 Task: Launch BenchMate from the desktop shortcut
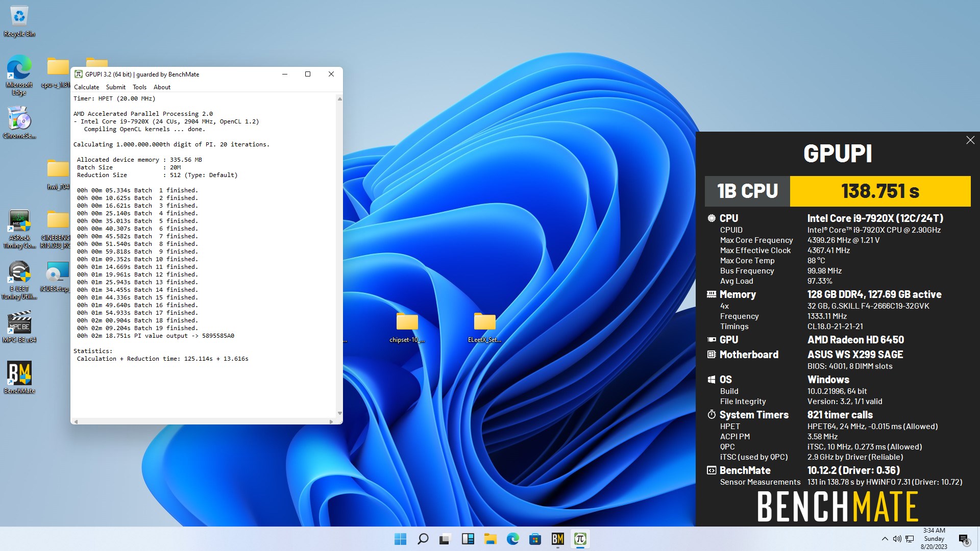coord(19,378)
